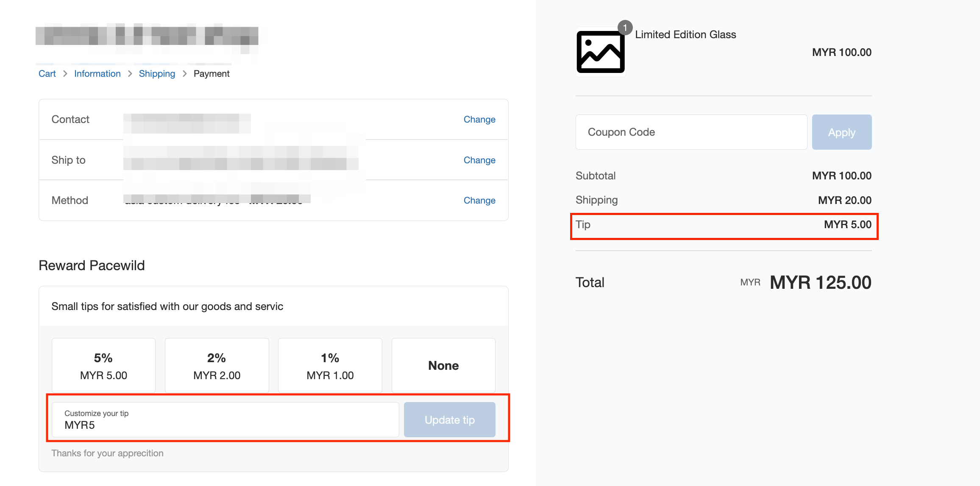Image resolution: width=980 pixels, height=486 pixels.
Task: Click the quantity badge on product image
Action: tap(625, 28)
